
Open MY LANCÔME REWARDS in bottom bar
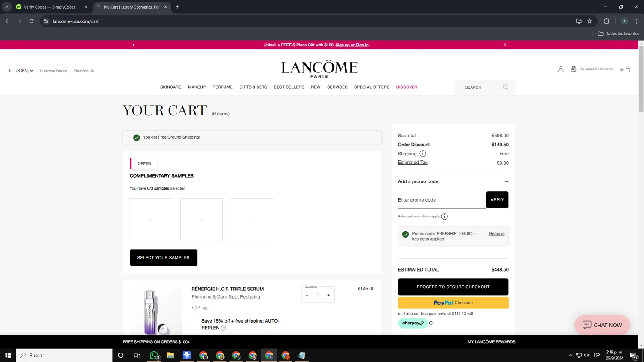pyautogui.click(x=491, y=342)
